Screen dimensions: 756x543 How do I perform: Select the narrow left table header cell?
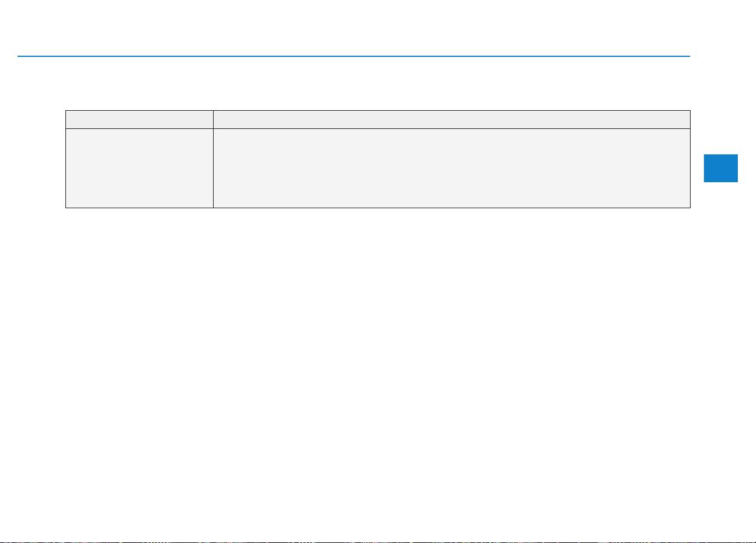coord(139,119)
